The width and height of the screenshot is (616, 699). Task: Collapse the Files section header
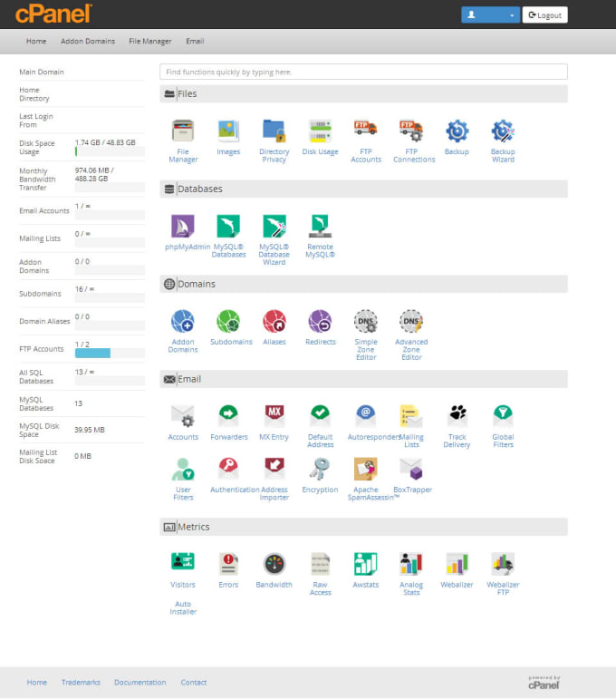click(x=363, y=93)
